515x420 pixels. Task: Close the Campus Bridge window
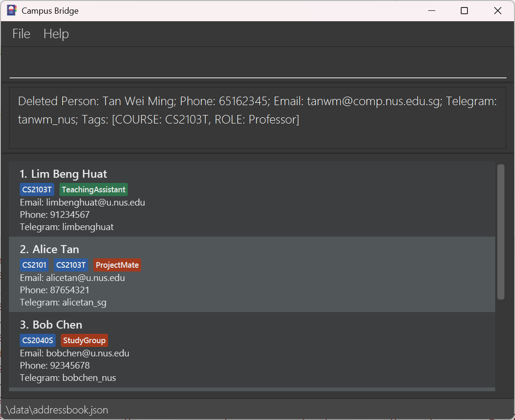pyautogui.click(x=498, y=11)
